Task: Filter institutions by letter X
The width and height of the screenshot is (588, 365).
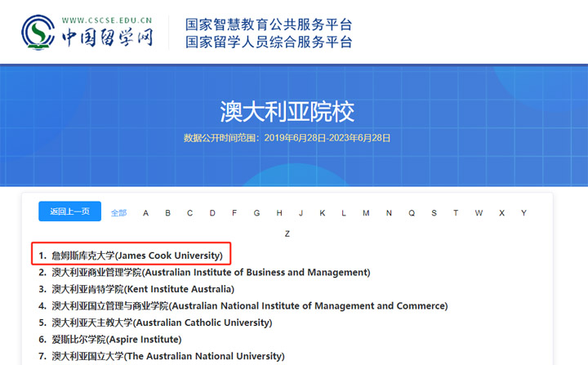Action: (501, 213)
